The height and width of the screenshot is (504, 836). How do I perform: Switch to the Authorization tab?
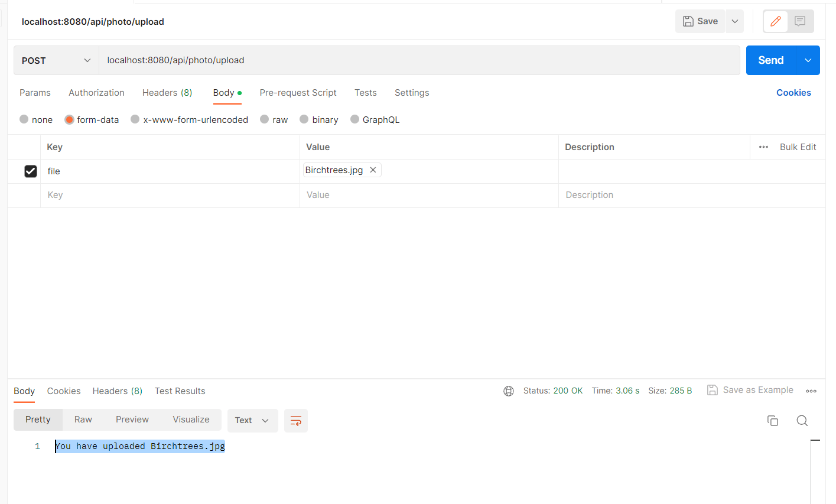pyautogui.click(x=96, y=93)
